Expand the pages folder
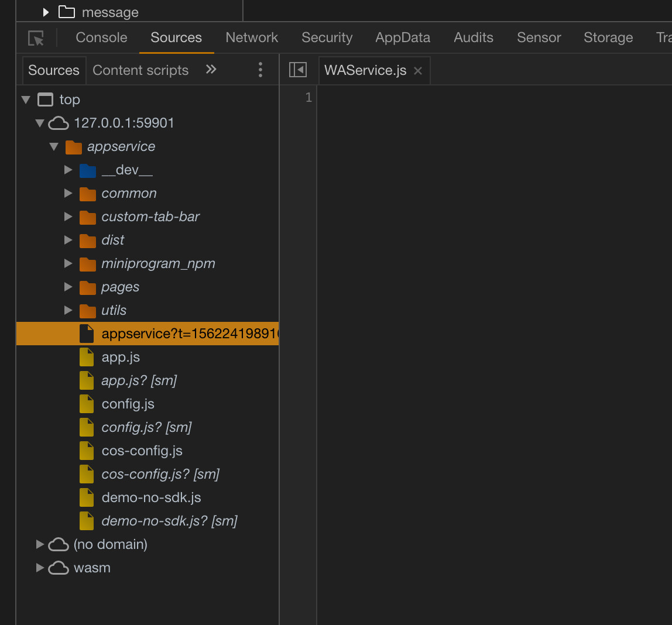The image size is (672, 625). point(68,287)
